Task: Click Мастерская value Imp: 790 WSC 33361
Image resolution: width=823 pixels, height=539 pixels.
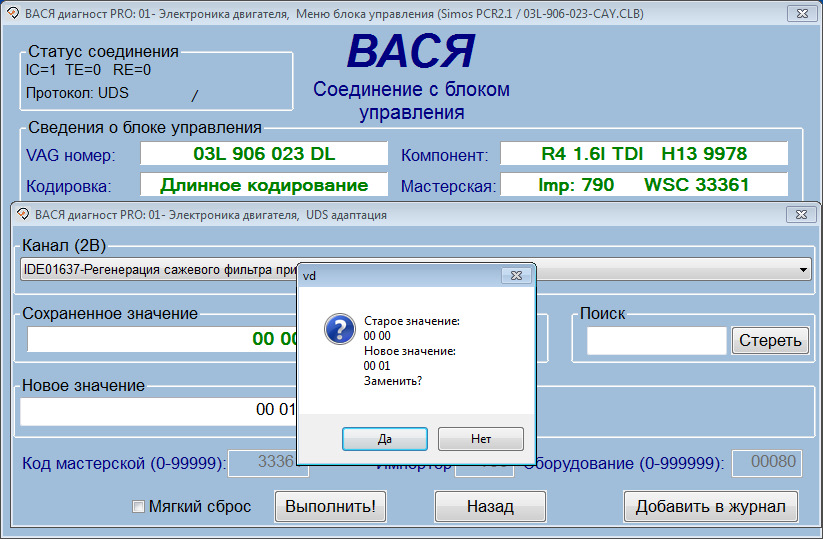Action: [x=644, y=185]
